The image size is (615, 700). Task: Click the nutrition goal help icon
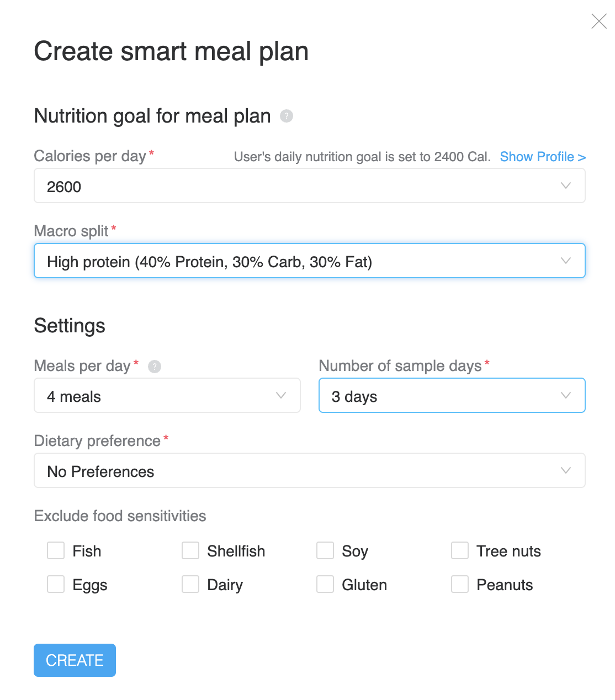(x=286, y=116)
